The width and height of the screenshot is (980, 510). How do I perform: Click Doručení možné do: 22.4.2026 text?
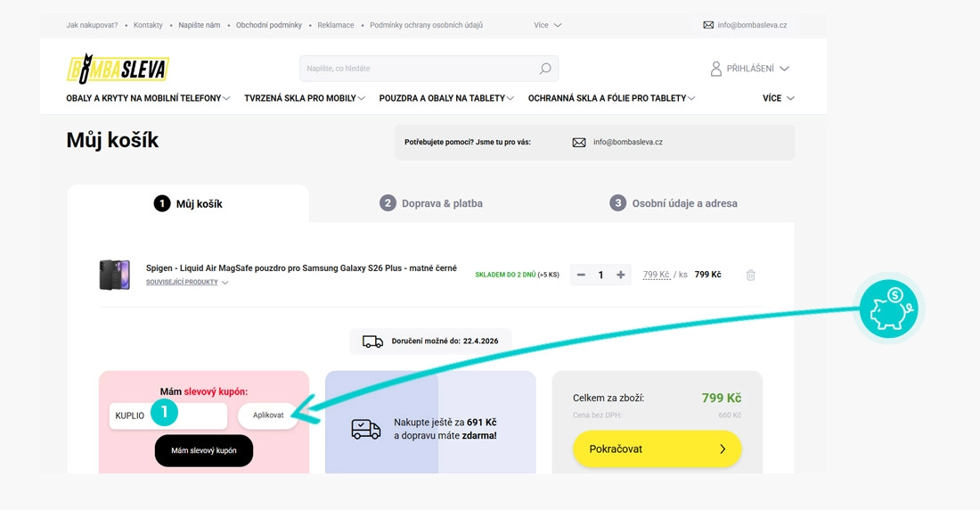click(445, 341)
